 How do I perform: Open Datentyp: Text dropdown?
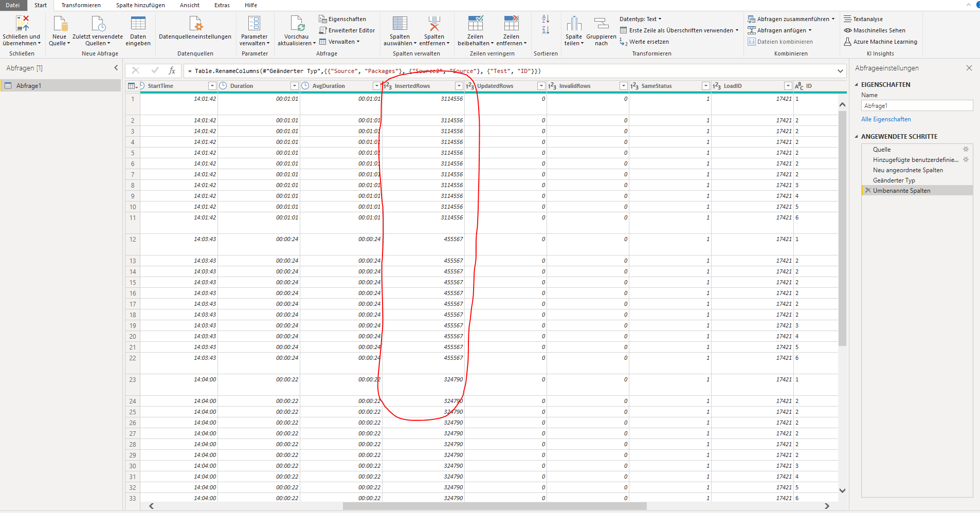tap(641, 19)
